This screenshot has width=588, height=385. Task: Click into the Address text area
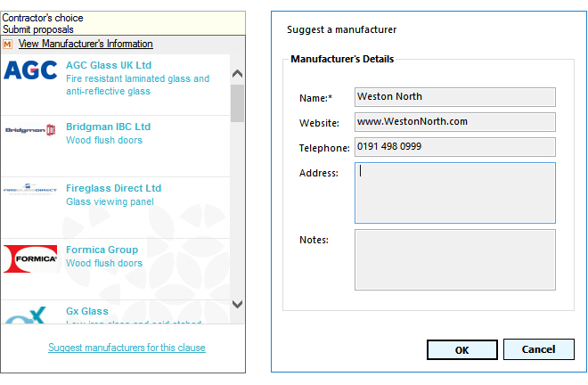[455, 192]
